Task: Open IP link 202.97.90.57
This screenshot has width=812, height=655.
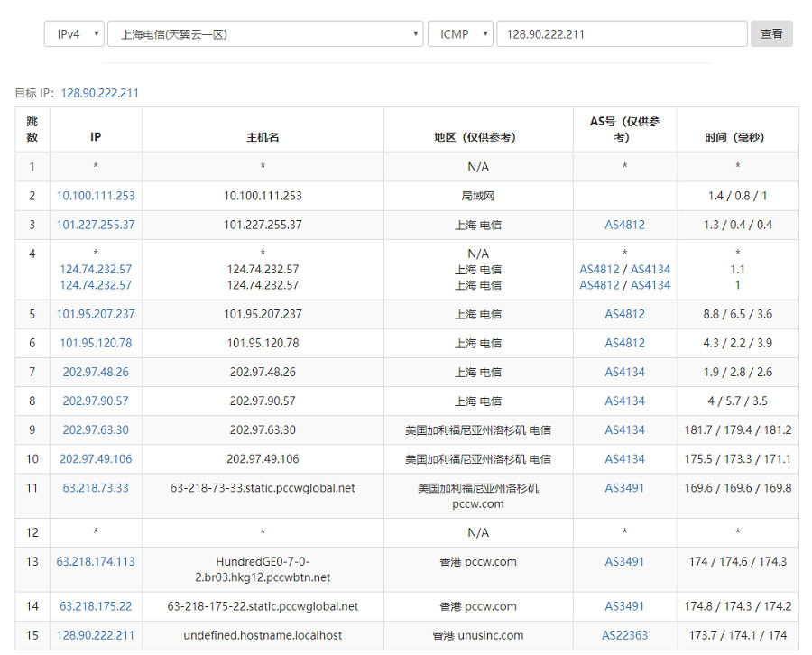Action: pos(96,401)
